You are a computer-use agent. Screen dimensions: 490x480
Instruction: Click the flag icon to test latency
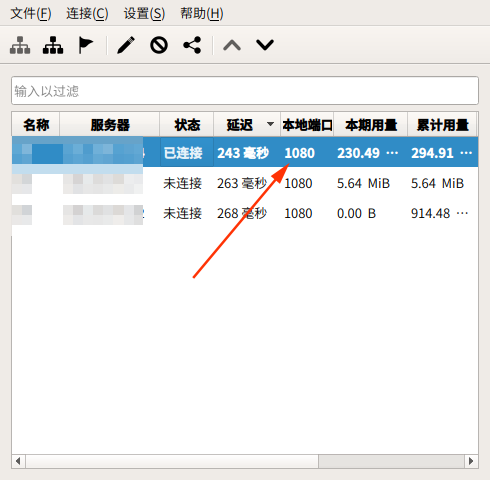tap(85, 45)
